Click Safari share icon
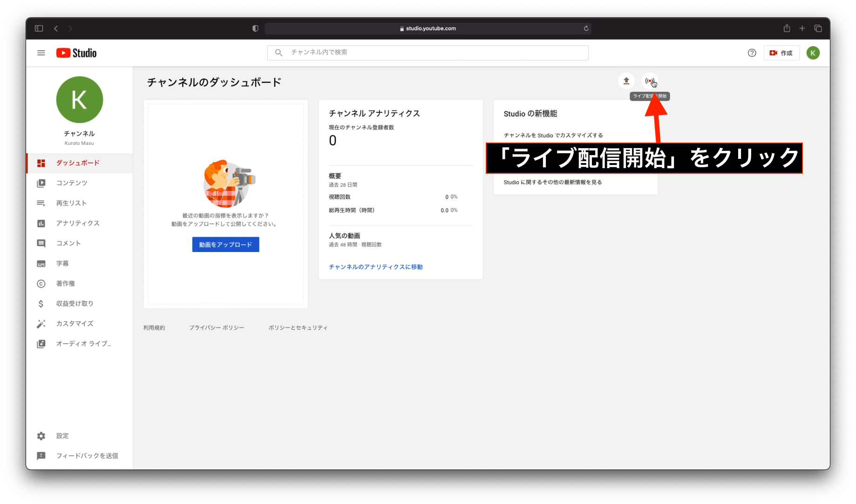The height and width of the screenshot is (504, 856). [787, 28]
